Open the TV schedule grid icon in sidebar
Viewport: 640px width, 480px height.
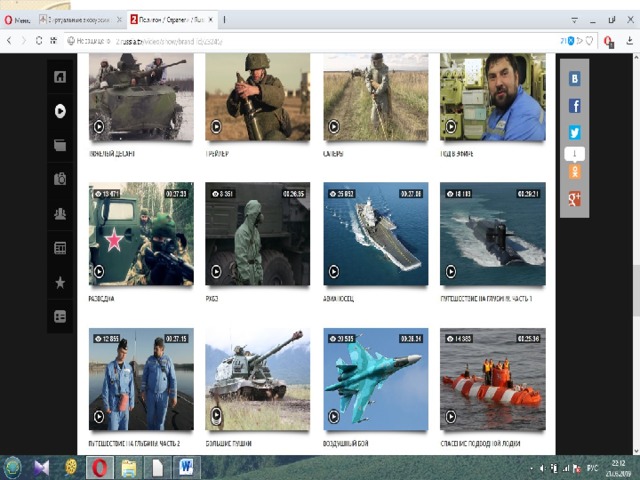(x=60, y=248)
